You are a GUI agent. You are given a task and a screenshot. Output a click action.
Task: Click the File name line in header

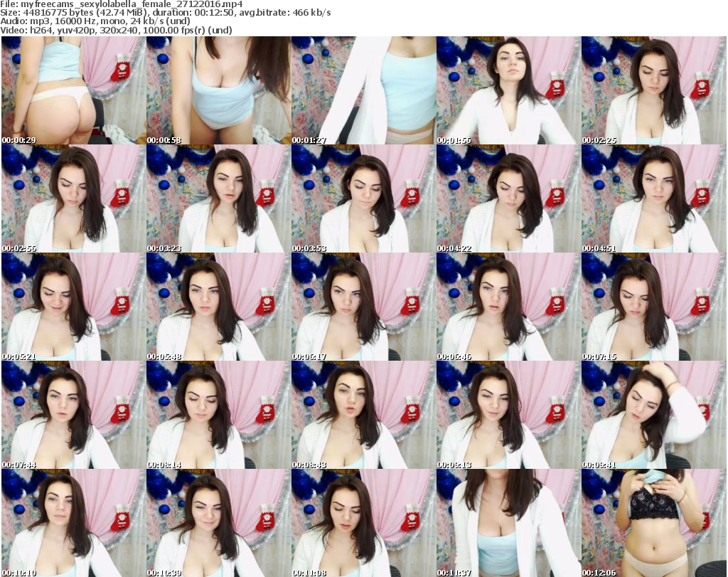(122, 4)
